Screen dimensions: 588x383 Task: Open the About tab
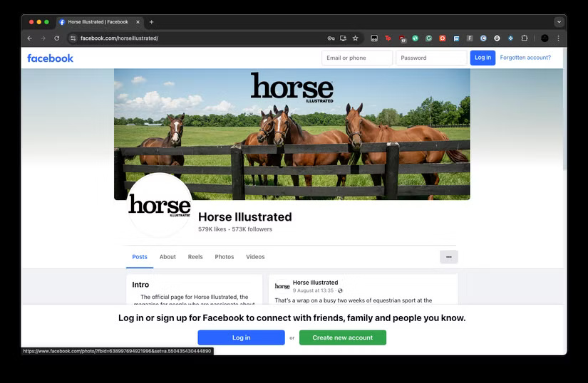pyautogui.click(x=167, y=257)
